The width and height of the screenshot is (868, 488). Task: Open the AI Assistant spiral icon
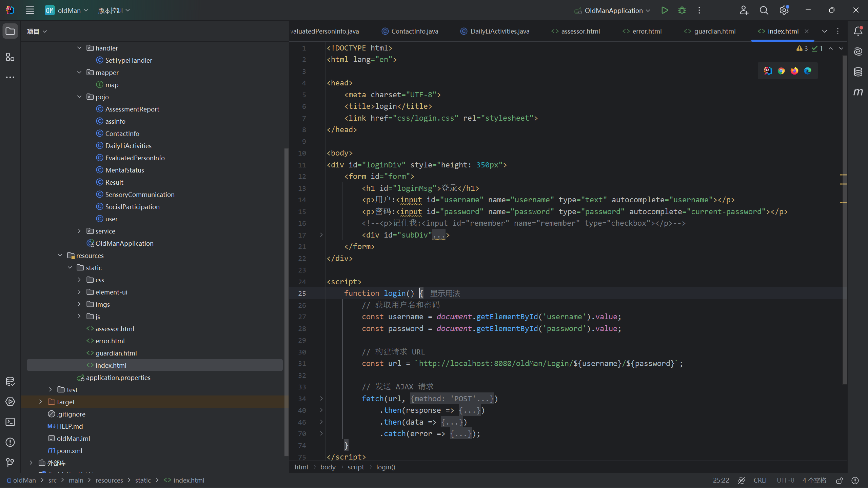pos(858,52)
